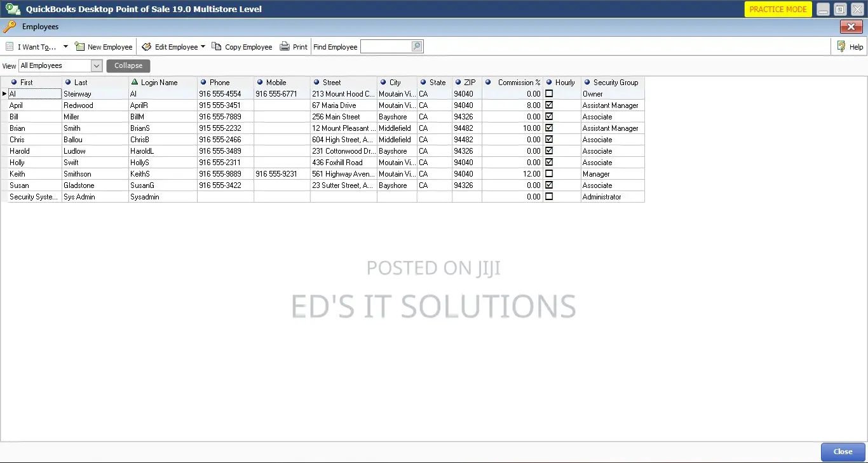Expand the I Want To dropdown arrow

[65, 46]
